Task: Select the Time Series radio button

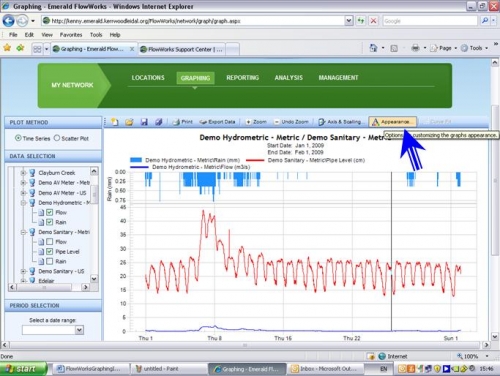Action: (x=18, y=138)
